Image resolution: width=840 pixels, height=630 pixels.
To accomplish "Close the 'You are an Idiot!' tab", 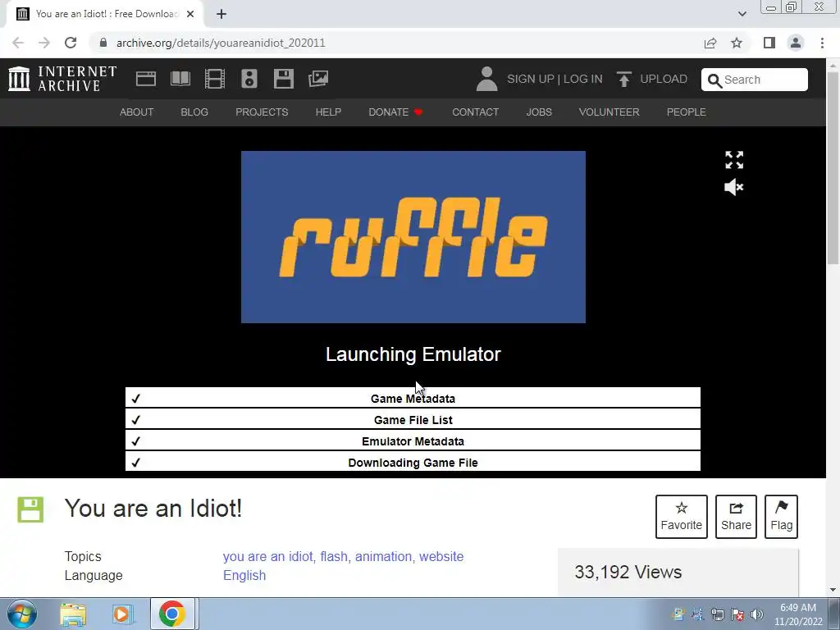I will tap(190, 14).
